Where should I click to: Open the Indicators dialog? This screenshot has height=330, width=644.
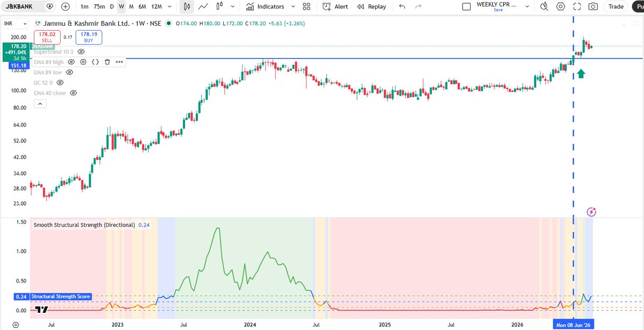266,6
